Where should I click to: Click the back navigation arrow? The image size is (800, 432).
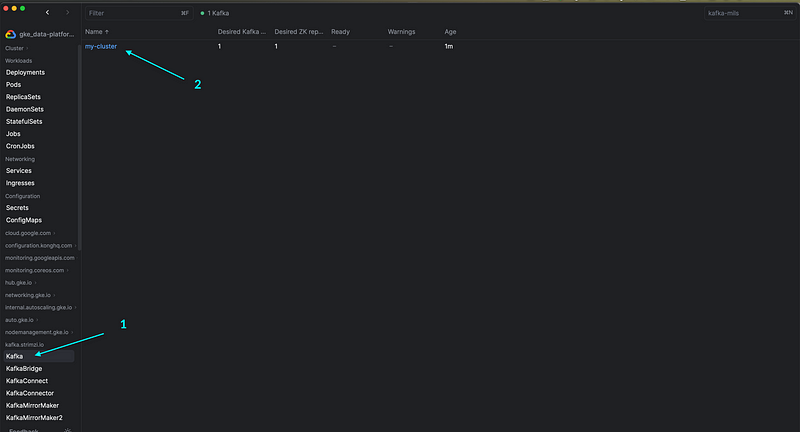47,13
